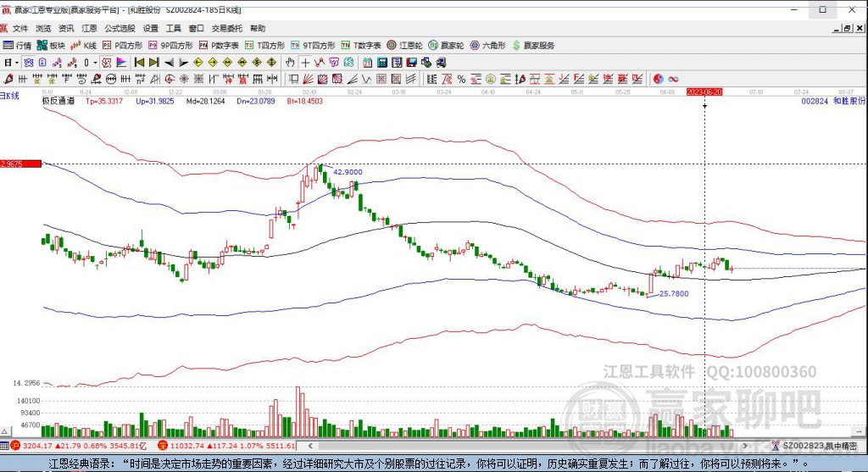
Task: Open the 板块 sector view
Action: click(51, 46)
